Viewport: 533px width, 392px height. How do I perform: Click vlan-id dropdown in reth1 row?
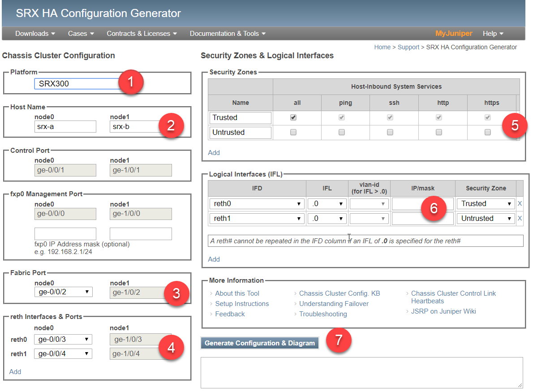point(369,218)
